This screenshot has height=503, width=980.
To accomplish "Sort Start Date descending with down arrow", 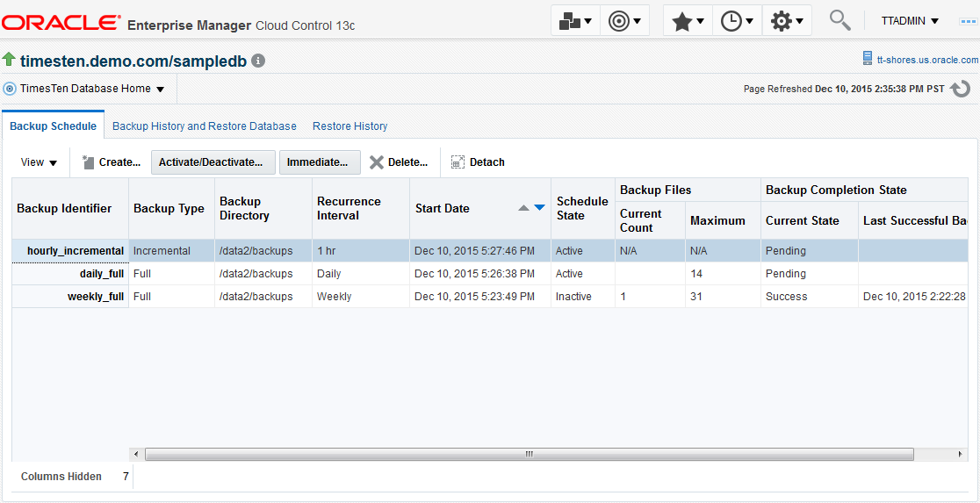I will [540, 208].
